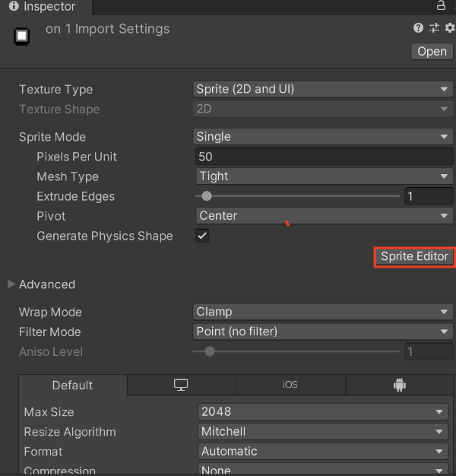Click the Extrude Edges slider handle
The width and height of the screenshot is (456, 476).
coord(207,196)
